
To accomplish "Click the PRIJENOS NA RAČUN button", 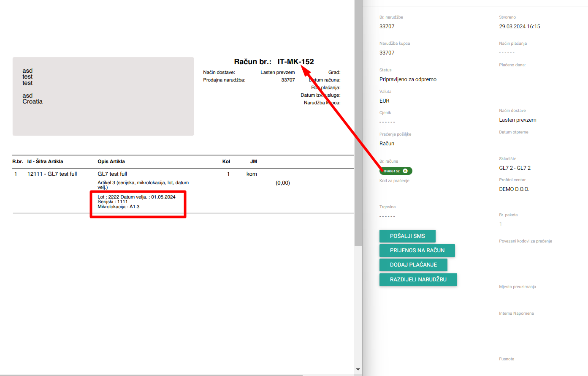I will coord(417,251).
